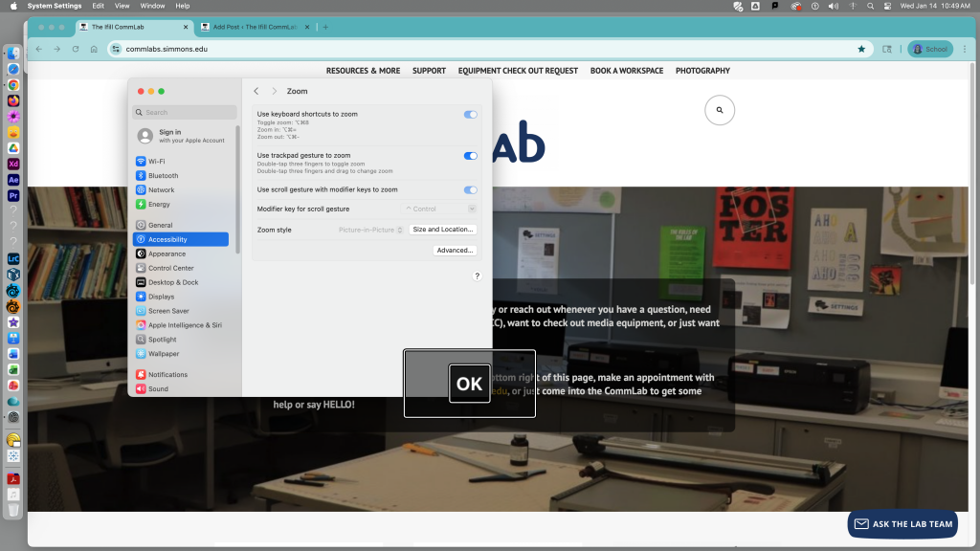The image size is (980, 551).
Task: Disable keyboard shortcuts to zoom
Action: point(470,114)
